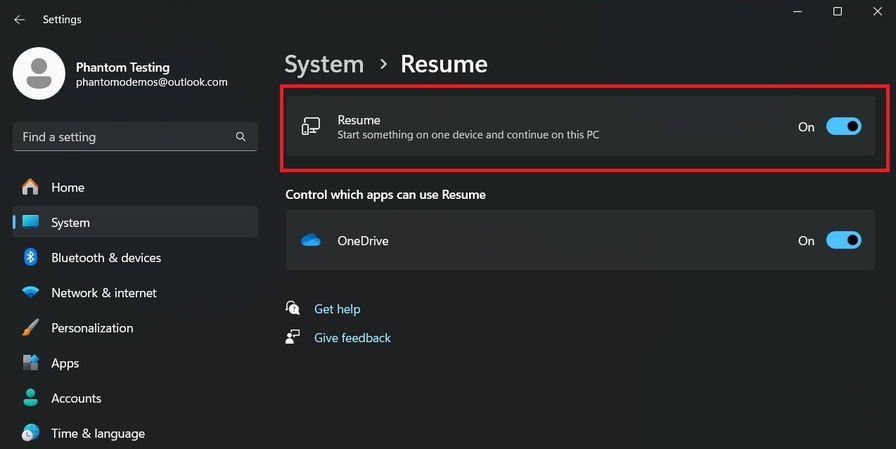Open Network & internet settings
Screen dimensions: 896x449
point(104,293)
